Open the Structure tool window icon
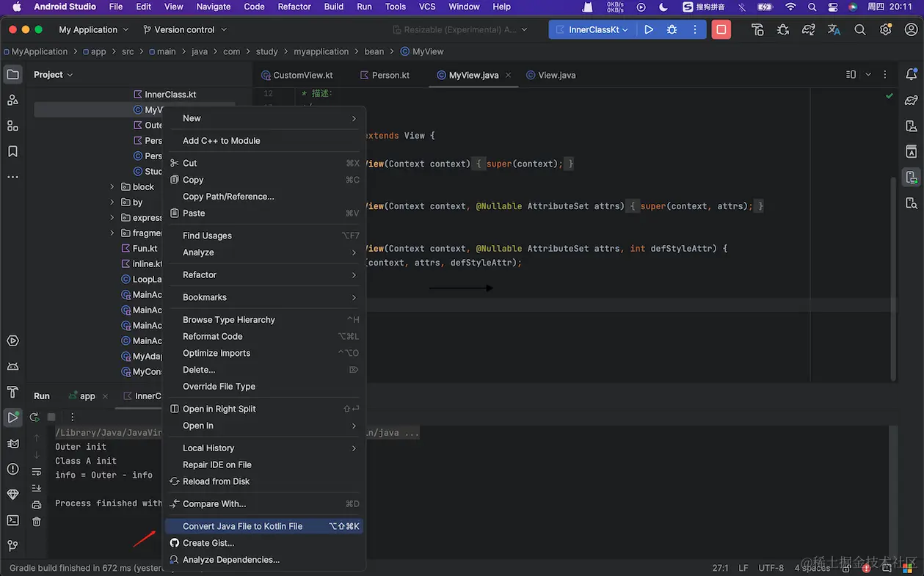Viewport: 924px width, 576px height. (12, 125)
